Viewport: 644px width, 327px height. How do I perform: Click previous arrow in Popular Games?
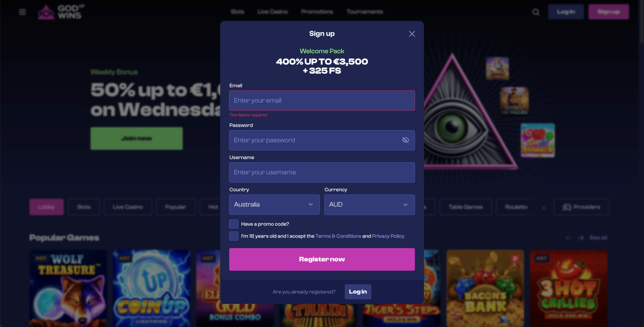pos(569,238)
